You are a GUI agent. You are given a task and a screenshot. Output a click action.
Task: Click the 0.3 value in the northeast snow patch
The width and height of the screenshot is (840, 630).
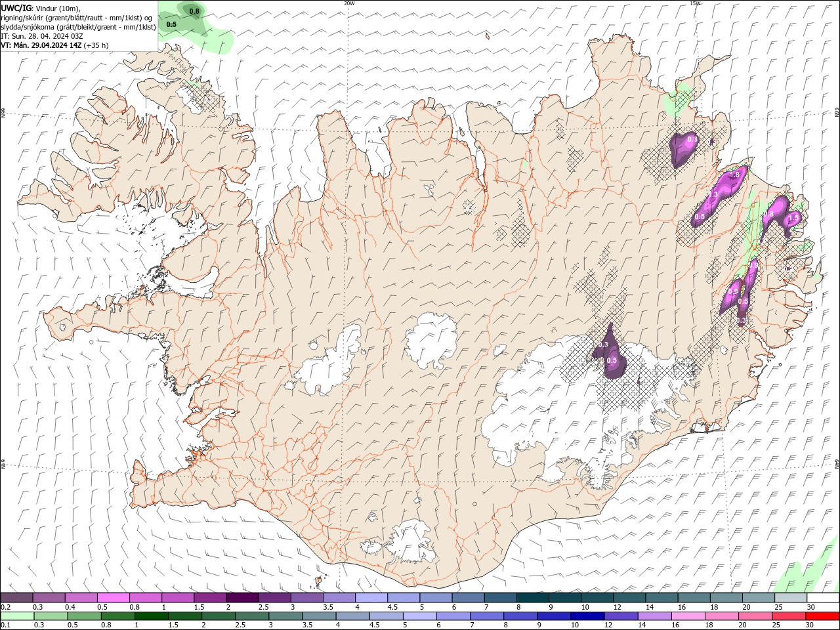692,139
